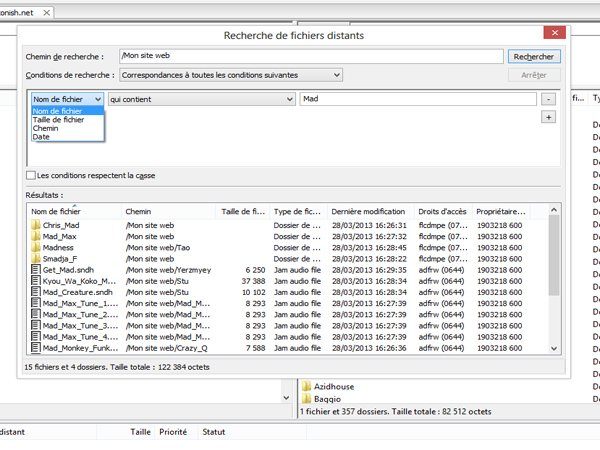Click the 'Statut' column header in queue pane
This screenshot has width=600, height=450.
[x=214, y=432]
